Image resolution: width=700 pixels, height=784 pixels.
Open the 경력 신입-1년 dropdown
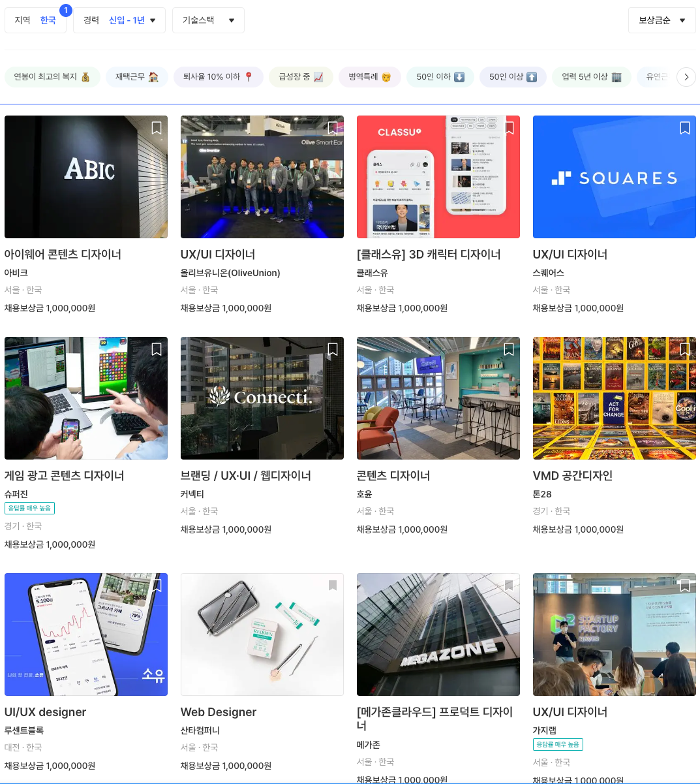pyautogui.click(x=119, y=20)
